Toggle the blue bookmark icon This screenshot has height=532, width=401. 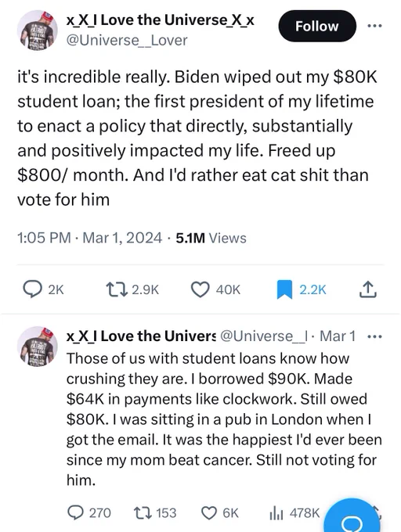[x=284, y=289]
